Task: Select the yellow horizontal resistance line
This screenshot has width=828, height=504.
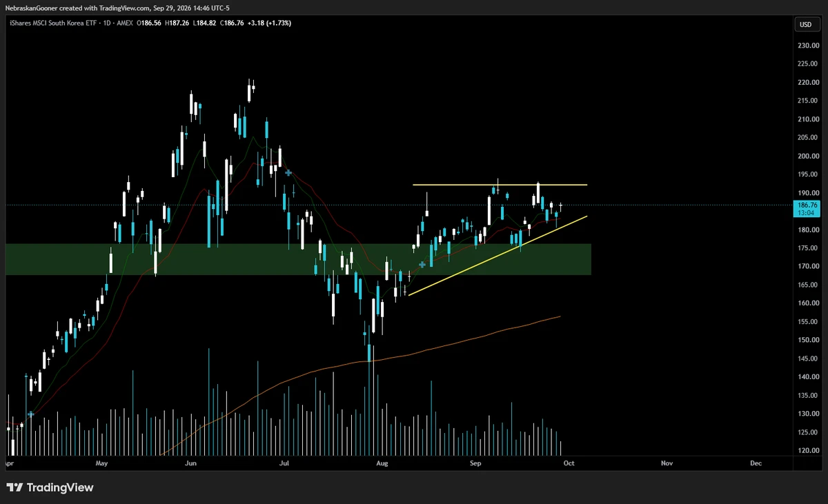Action: pyautogui.click(x=500, y=185)
